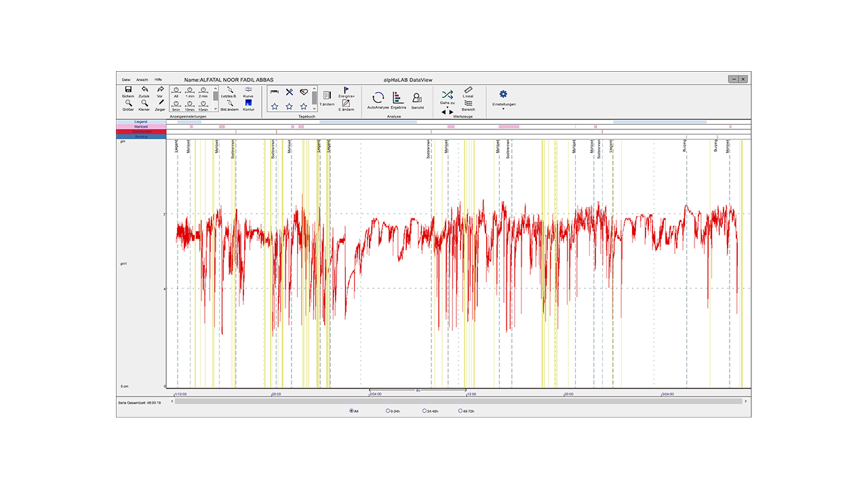Run AutoAnalyse

pyautogui.click(x=378, y=98)
